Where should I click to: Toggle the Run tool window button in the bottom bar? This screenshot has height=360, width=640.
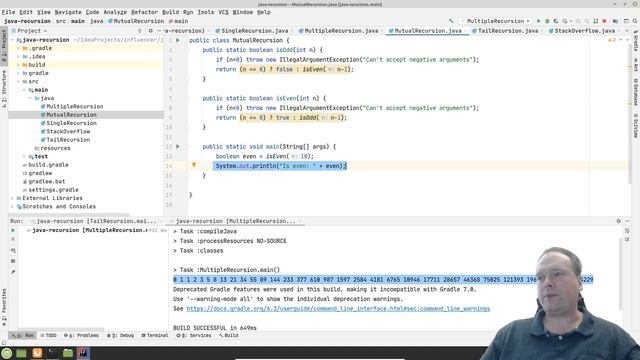pos(23,336)
